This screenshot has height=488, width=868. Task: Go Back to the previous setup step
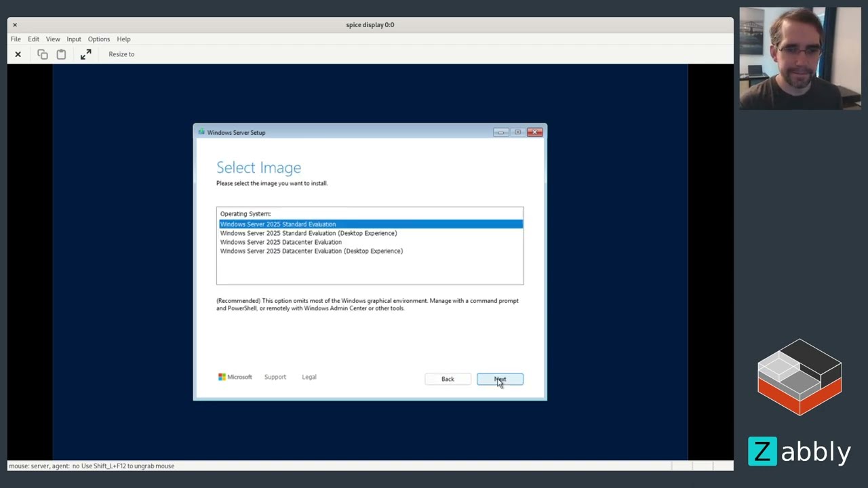[448, 379]
